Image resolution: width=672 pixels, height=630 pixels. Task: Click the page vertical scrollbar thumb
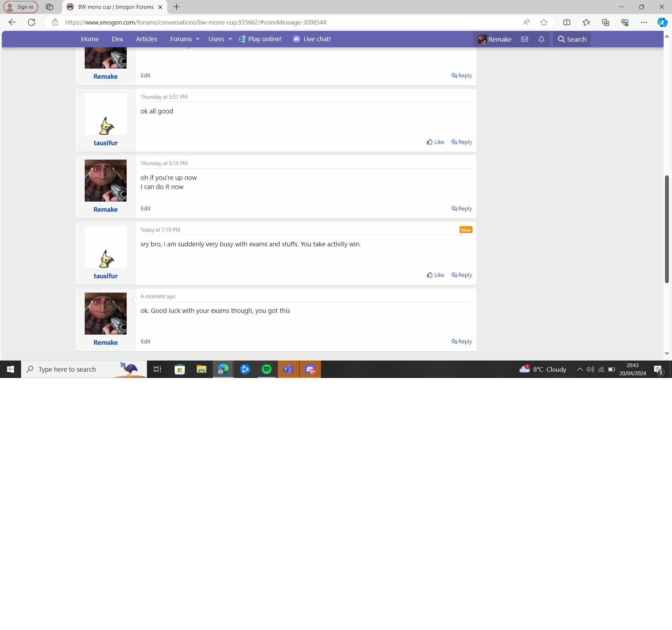click(667, 229)
